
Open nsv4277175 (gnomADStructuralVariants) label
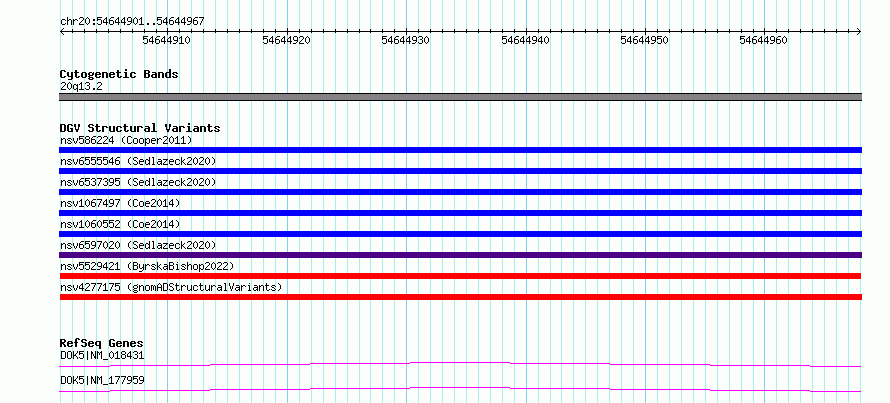point(171,287)
